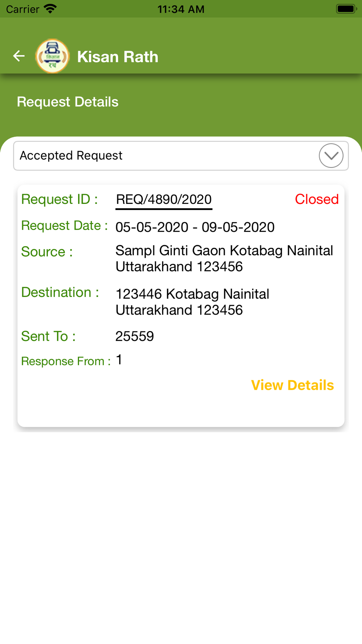Tap the Request Details heading
The height and width of the screenshot is (644, 362).
point(68,102)
